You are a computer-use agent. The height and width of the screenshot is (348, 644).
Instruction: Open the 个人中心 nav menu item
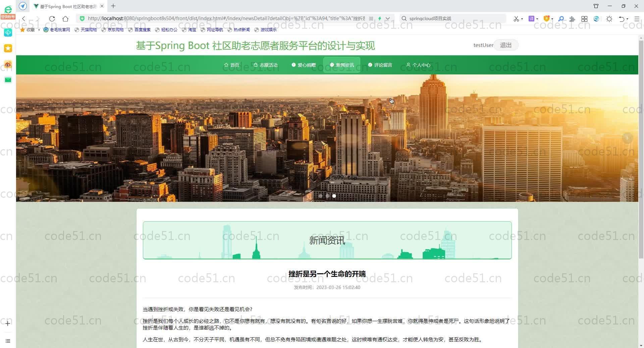pyautogui.click(x=418, y=65)
